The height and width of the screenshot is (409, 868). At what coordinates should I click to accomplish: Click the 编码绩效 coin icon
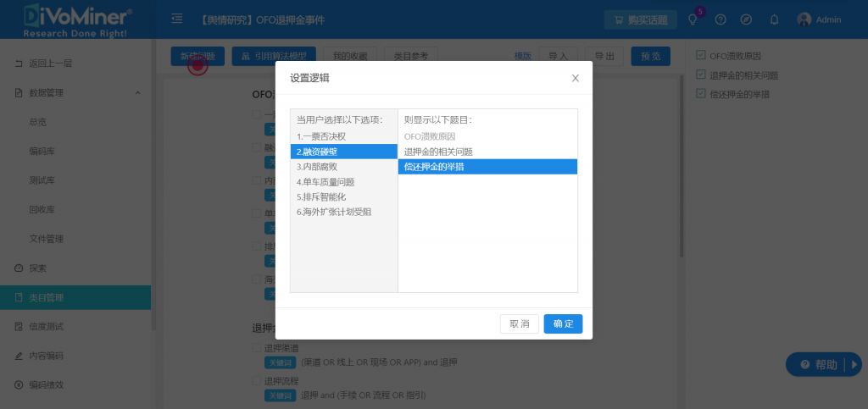[19, 384]
